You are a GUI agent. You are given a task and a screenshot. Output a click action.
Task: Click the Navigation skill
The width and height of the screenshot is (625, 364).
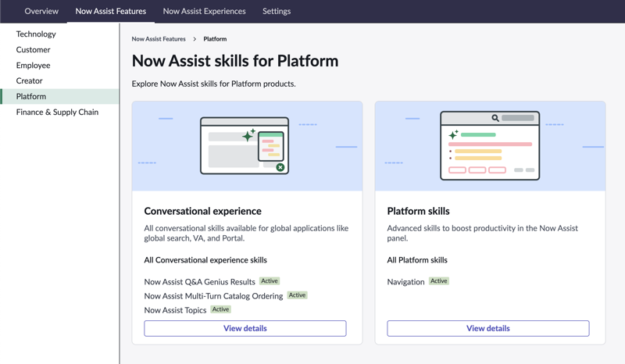[x=405, y=282]
